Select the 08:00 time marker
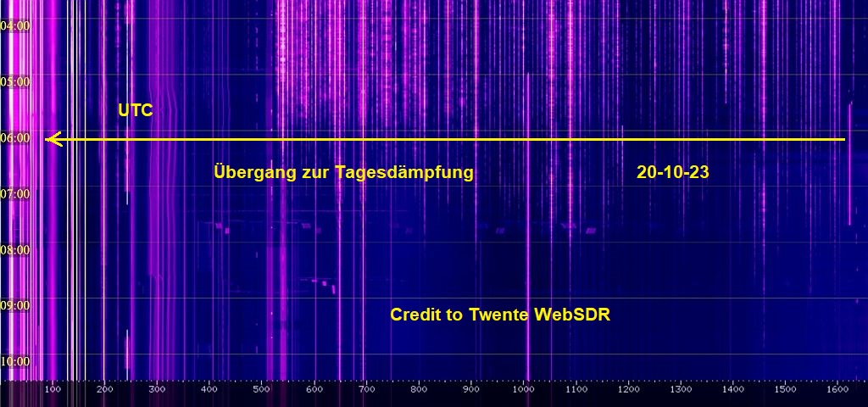 (x=15, y=249)
